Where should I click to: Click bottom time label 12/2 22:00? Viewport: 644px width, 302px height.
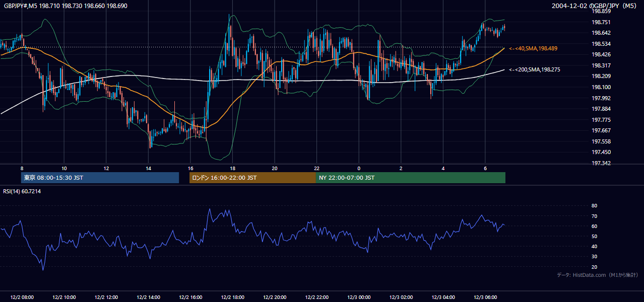316,297
